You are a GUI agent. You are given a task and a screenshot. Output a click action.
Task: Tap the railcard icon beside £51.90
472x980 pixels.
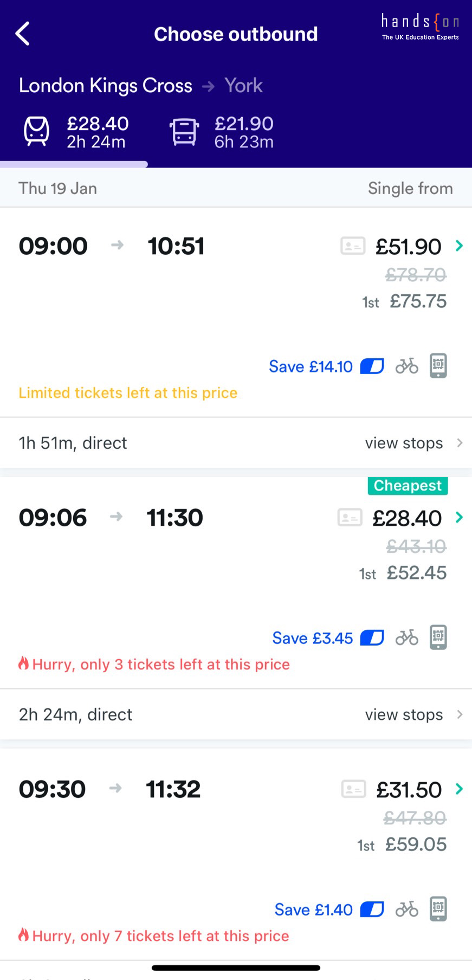(x=352, y=246)
